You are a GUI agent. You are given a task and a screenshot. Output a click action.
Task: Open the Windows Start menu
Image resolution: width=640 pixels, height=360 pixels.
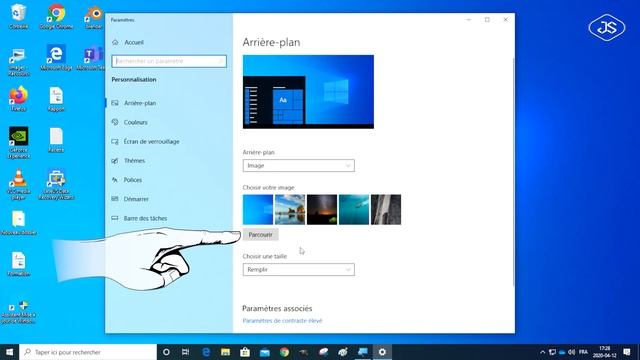(9, 352)
